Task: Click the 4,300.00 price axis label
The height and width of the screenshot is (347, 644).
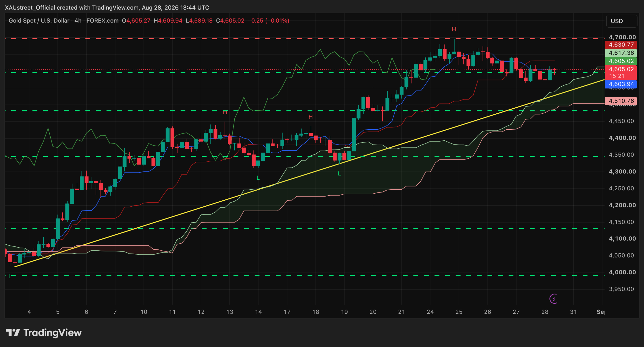Action: [622, 171]
